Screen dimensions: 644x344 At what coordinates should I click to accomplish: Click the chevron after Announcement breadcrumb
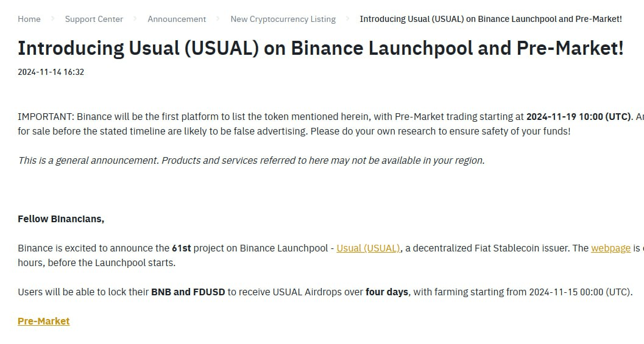click(218, 19)
